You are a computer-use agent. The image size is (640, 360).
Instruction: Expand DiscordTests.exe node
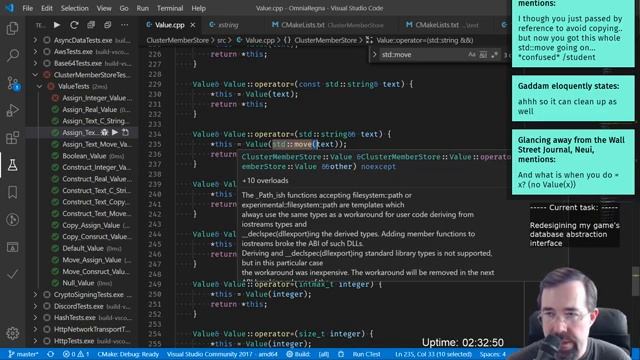point(36,306)
